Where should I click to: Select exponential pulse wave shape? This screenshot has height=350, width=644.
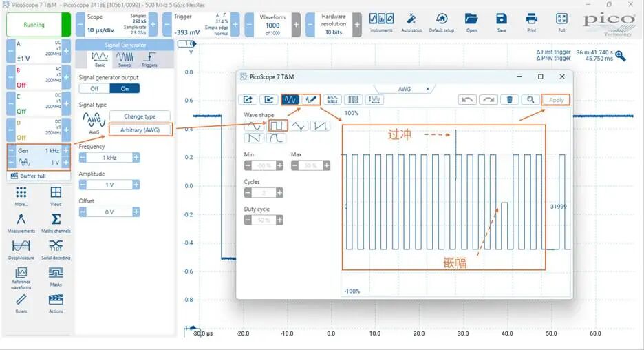click(x=276, y=138)
